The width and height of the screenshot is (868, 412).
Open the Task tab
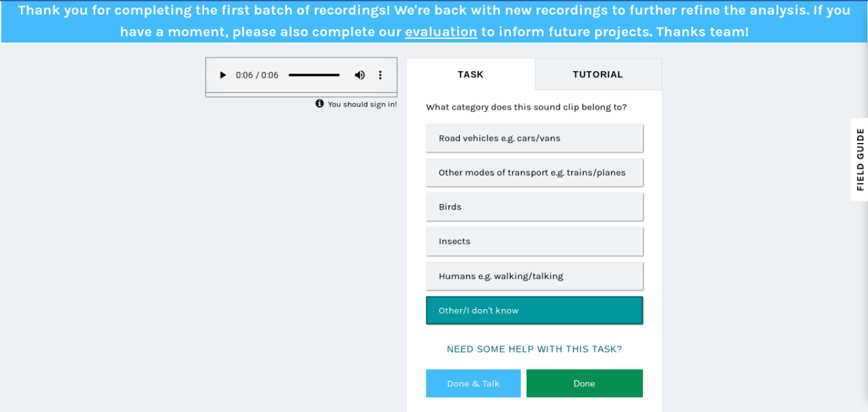coord(471,75)
